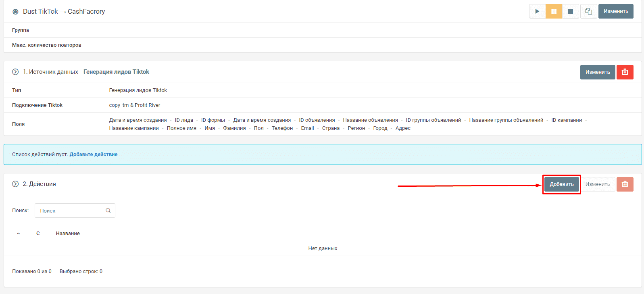Stop the process with the square button
644x294 pixels.
570,11
